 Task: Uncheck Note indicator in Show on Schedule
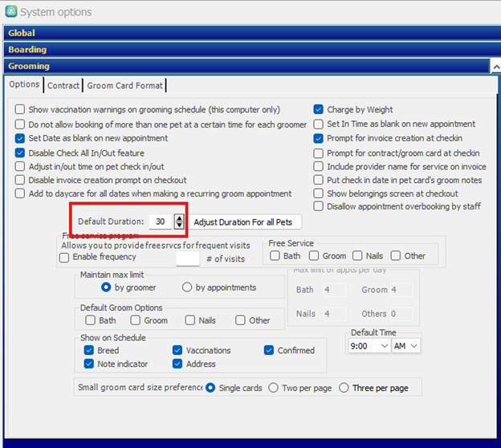[x=89, y=364]
